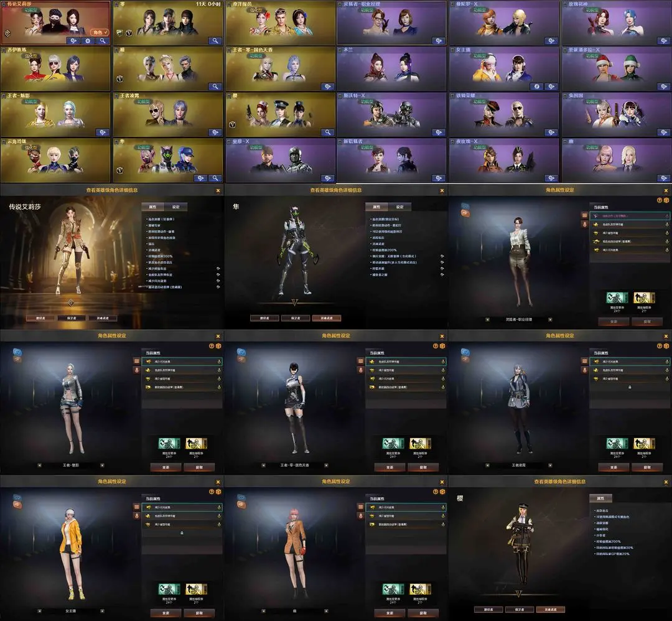The height and width of the screenshot is (621, 672).
Task: Open attribute settings on 圣诞潘多拉-X card
Action: pyautogui.click(x=663, y=86)
